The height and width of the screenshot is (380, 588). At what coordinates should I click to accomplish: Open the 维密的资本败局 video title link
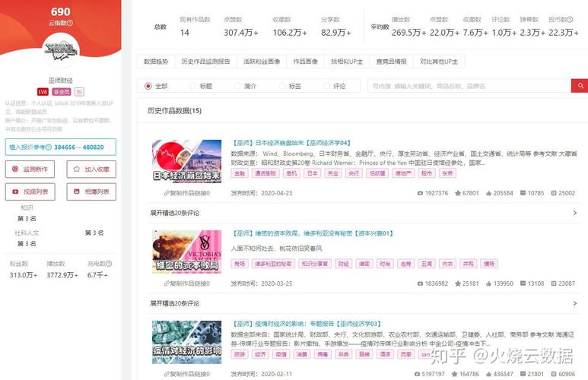[x=313, y=233]
